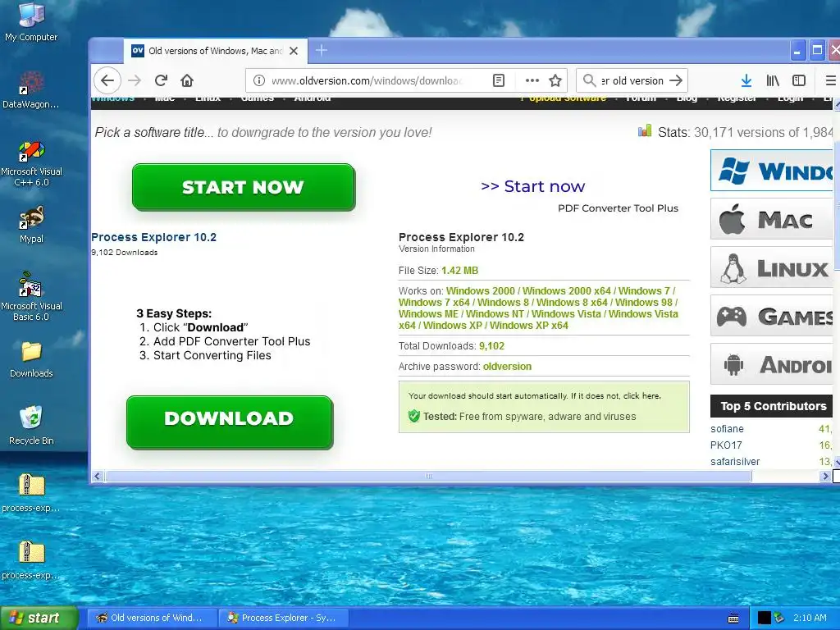840x630 pixels.
Task: Click the black square tray icon
Action: 764,618
